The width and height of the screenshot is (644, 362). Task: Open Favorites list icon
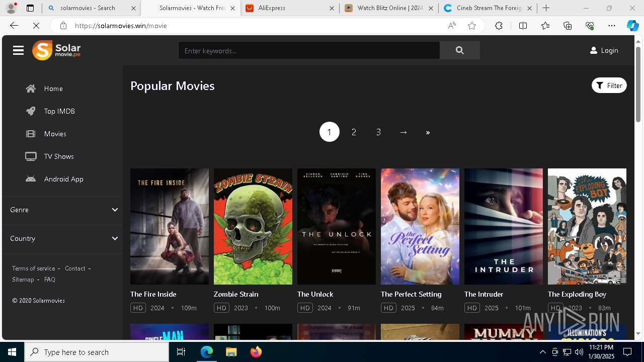point(545,26)
